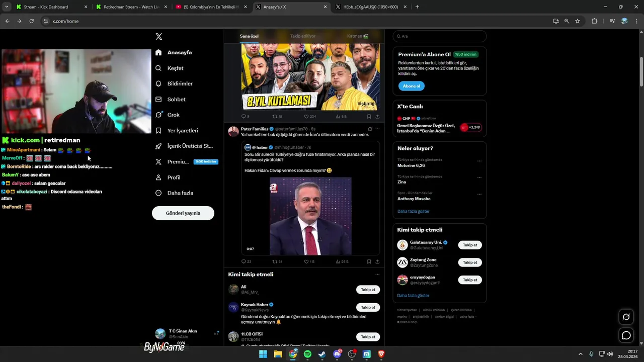Viewport: 644px width, 362px height.
Task: Click the X logo in the sidebar
Action: coord(158,37)
